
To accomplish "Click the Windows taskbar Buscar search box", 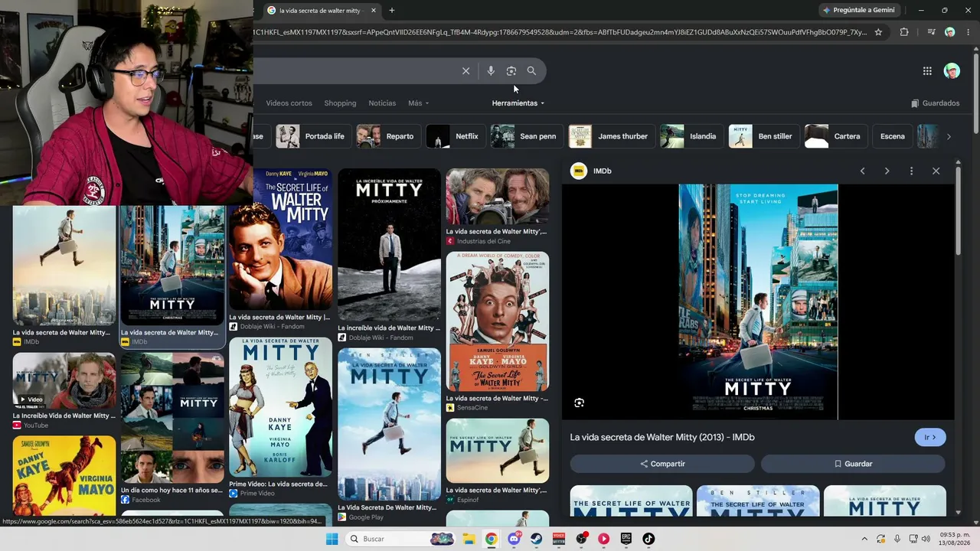I will pos(400,539).
